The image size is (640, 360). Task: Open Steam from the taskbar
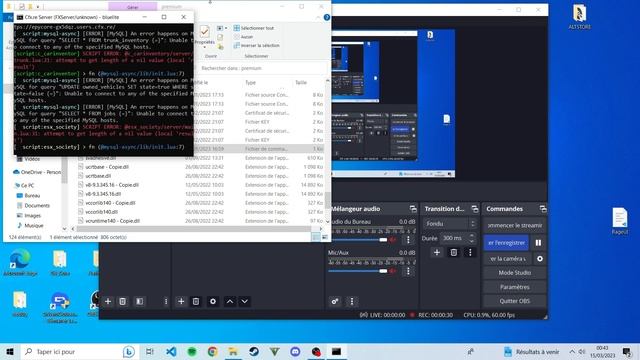tap(253, 351)
